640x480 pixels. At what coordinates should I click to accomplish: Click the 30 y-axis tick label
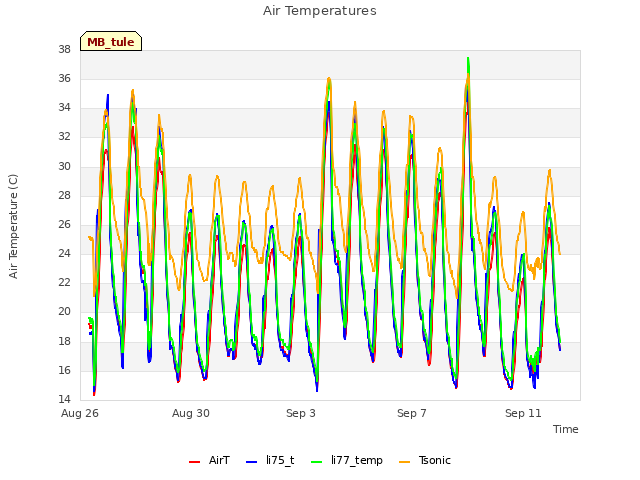coord(64,166)
